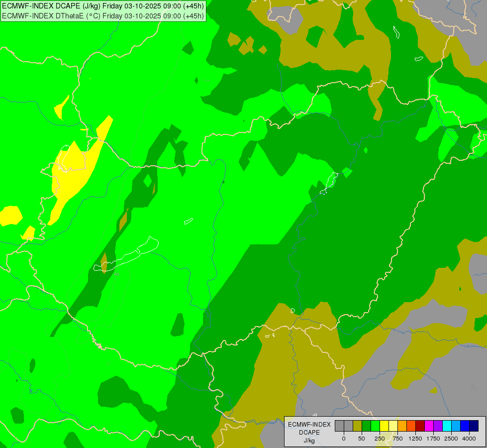Click the '4000' legend value
The width and height of the screenshot is (487, 448).
(469, 439)
